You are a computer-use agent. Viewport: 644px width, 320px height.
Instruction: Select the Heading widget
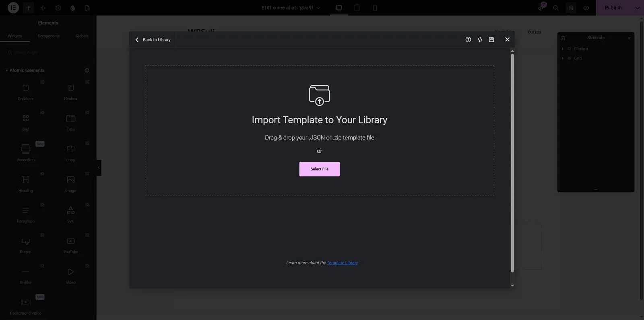point(26,184)
